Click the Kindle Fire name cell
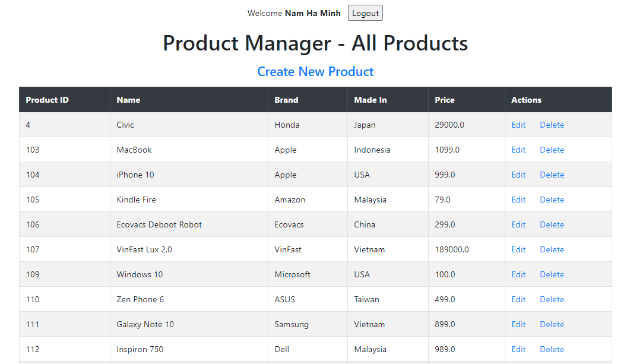Viewport: 627px width, 364px height. [x=189, y=200]
